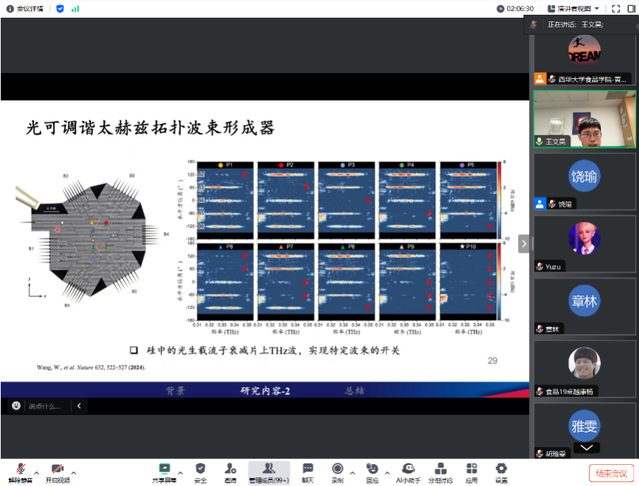Open the 安全 security shield icon
Image resolution: width=639 pixels, height=486 pixels.
click(200, 468)
